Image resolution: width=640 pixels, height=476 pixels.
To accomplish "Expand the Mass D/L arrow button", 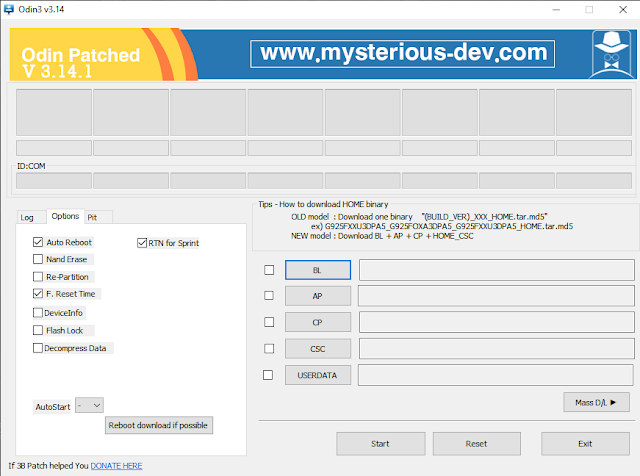I will pyautogui.click(x=595, y=403).
